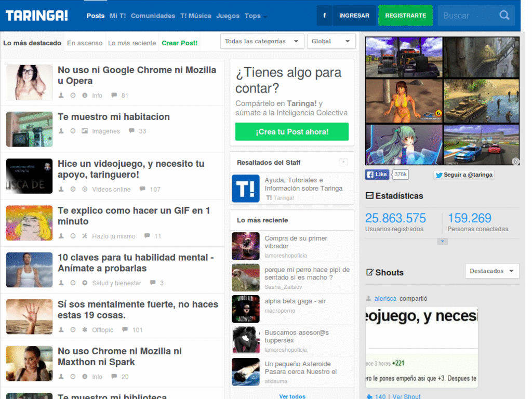Switch to Lo más reciente tab
The height and width of the screenshot is (399, 532).
[132, 43]
